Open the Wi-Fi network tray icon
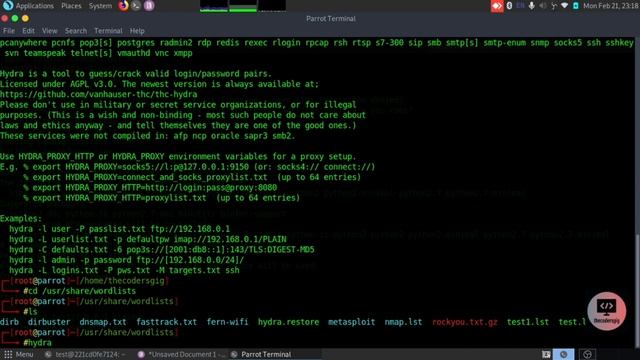Viewport: 640px width, 360px height. tap(564, 6)
